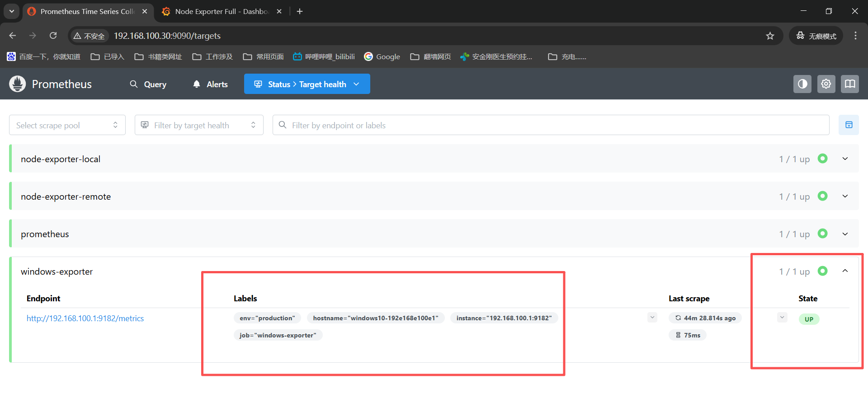Click the Last scrape column header

[689, 299]
